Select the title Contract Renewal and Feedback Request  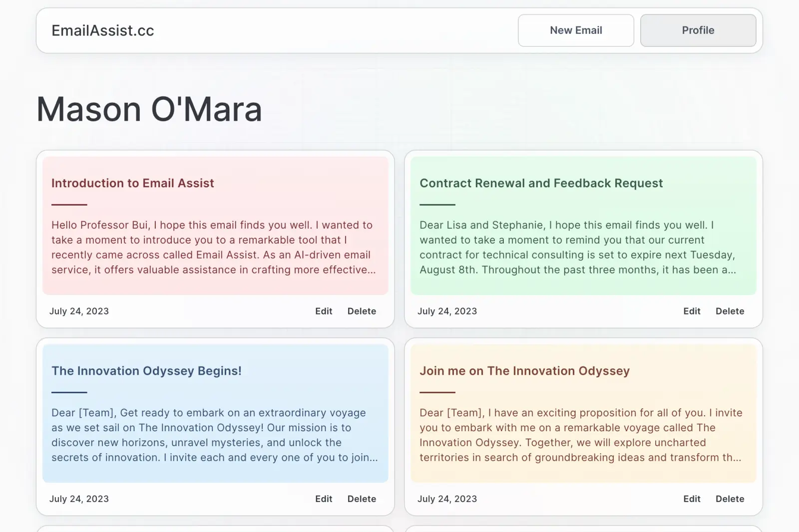[x=541, y=183]
